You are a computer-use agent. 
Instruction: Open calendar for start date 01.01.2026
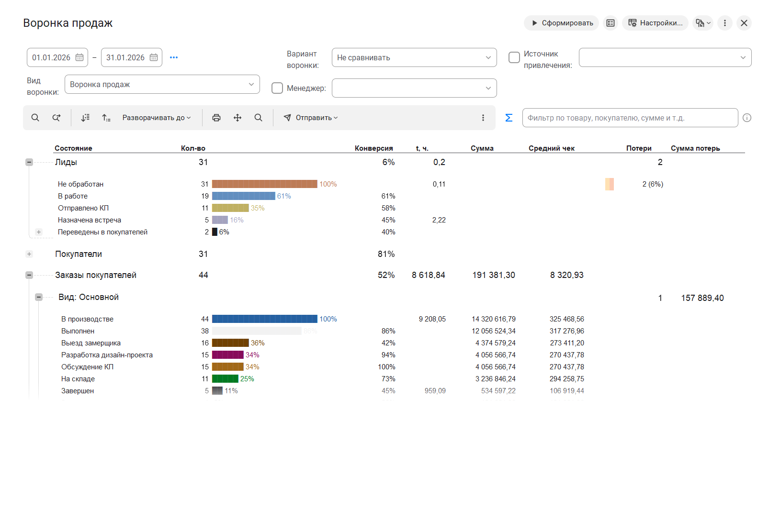(79, 57)
